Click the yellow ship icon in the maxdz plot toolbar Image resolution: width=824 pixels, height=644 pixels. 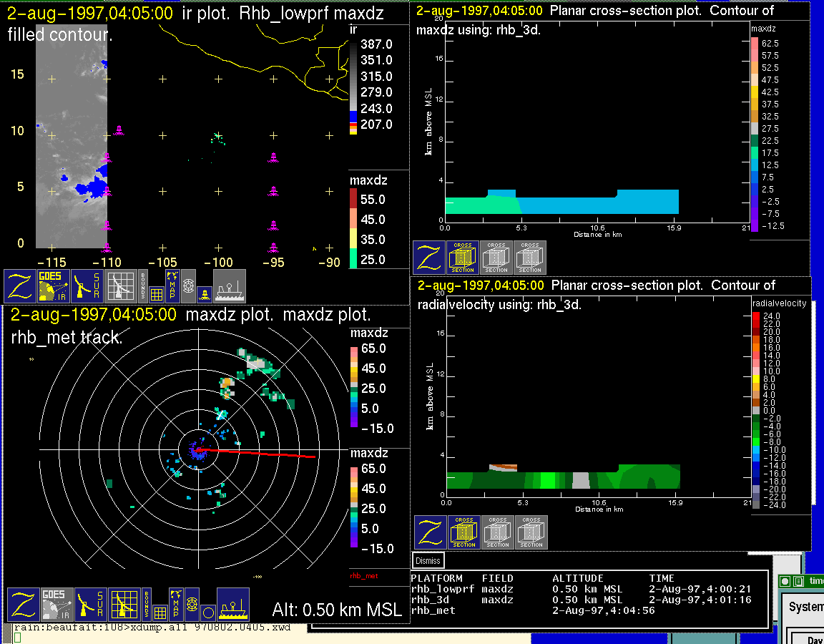click(232, 605)
